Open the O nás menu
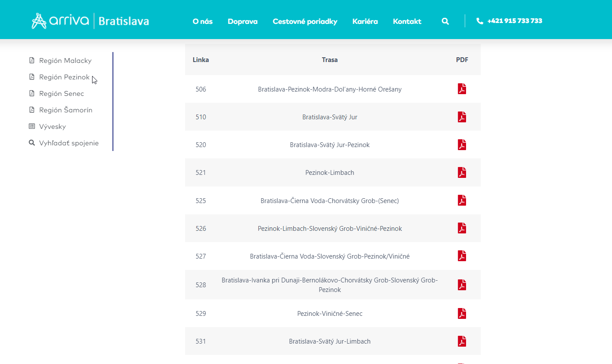This screenshot has width=612, height=364. tap(202, 21)
